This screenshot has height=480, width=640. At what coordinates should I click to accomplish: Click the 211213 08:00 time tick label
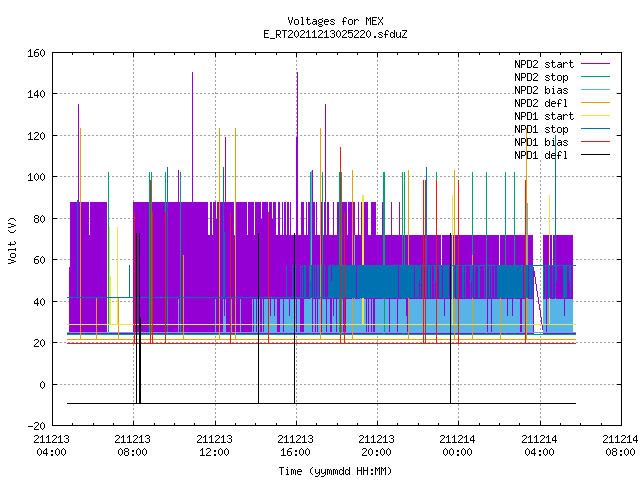point(132,446)
